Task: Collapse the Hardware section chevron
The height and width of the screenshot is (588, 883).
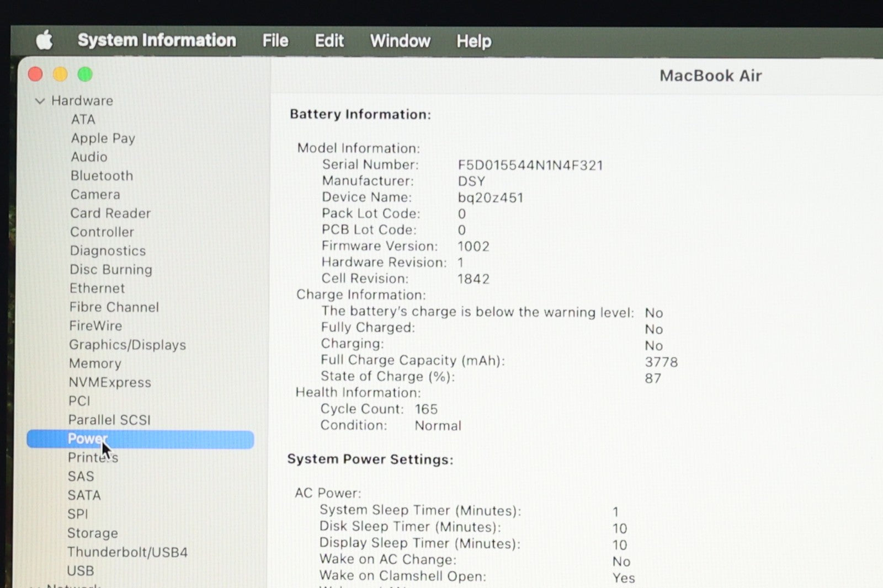Action: 40,101
